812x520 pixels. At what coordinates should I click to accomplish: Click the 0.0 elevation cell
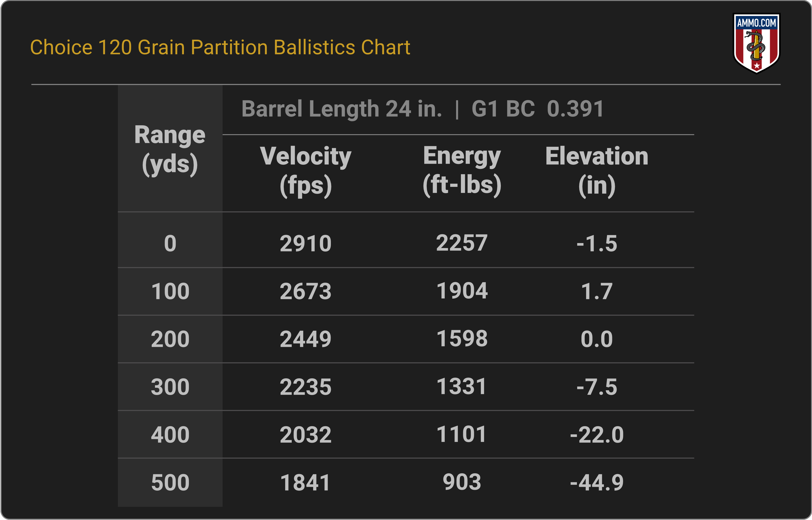pyautogui.click(x=597, y=339)
